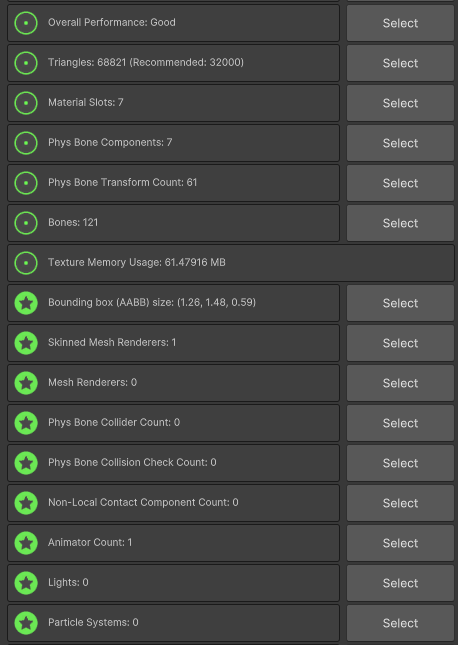Click the Texture Memory Usage rating icon
458x645 pixels.
click(x=26, y=263)
